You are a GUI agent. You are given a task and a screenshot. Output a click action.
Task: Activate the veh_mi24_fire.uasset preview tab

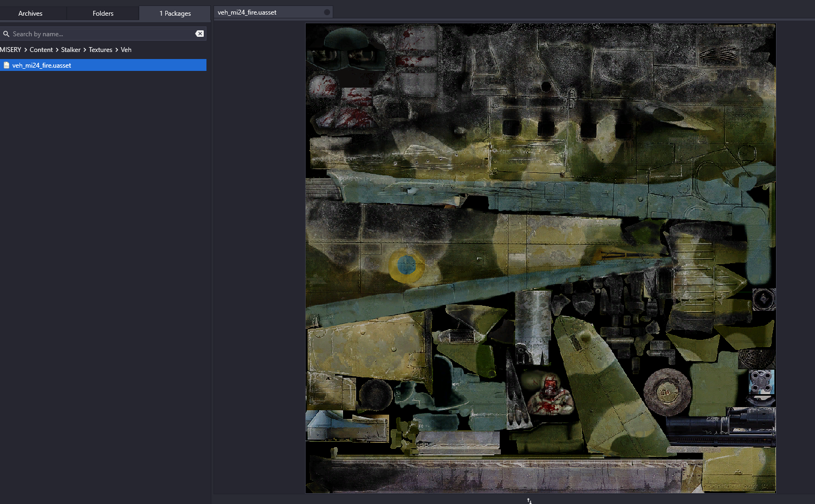(x=247, y=12)
